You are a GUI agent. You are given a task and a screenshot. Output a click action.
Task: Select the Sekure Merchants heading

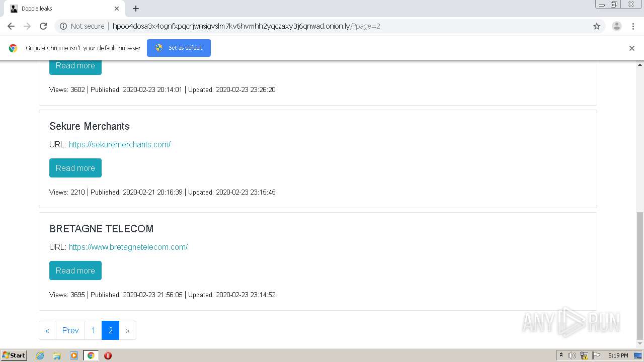[90, 126]
